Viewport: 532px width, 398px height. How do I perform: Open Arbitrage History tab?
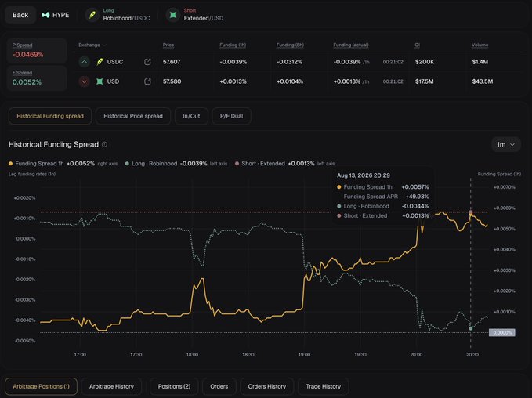pos(111,386)
